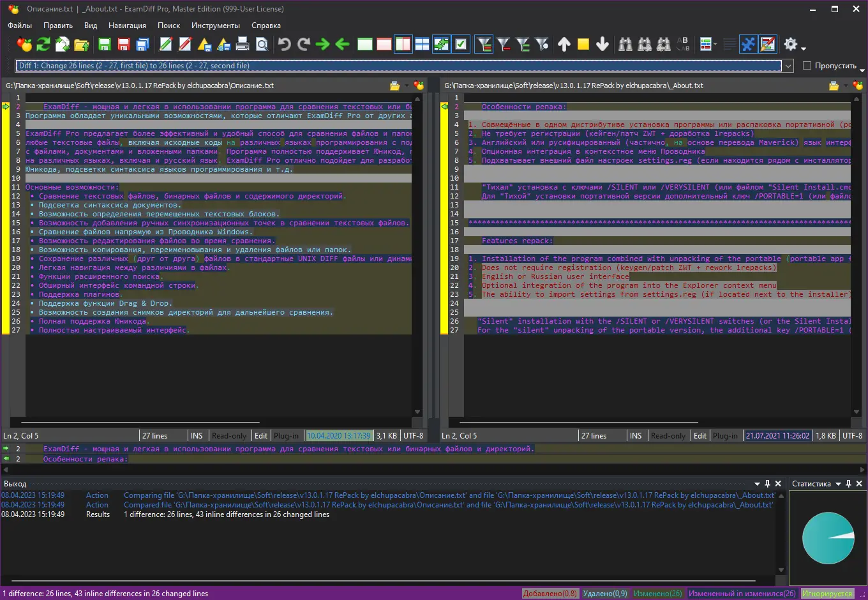This screenshot has width=868, height=600.
Task: Click the red floppy save icon
Action: tap(124, 44)
